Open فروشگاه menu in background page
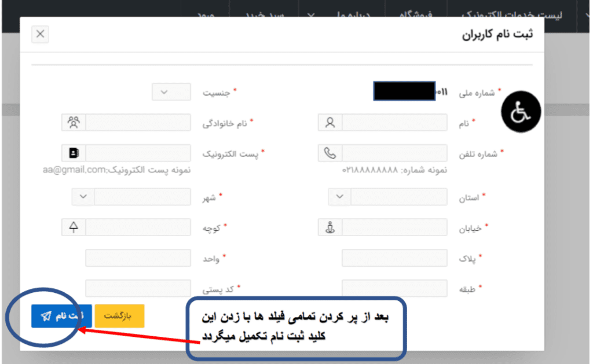 [x=416, y=14]
